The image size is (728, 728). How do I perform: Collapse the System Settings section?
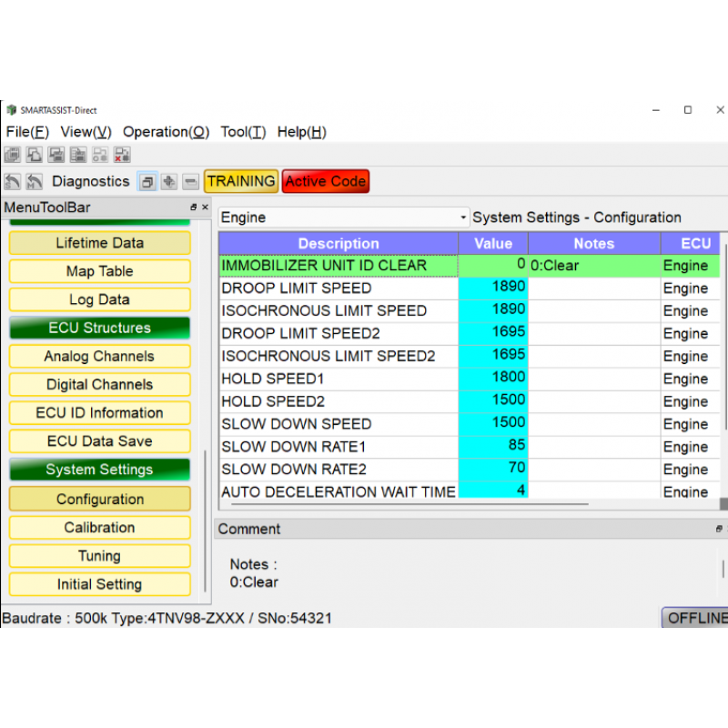(x=99, y=470)
